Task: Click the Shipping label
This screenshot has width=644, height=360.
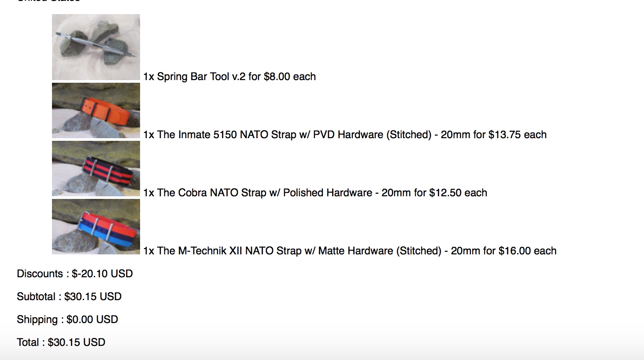Action: 37,320
